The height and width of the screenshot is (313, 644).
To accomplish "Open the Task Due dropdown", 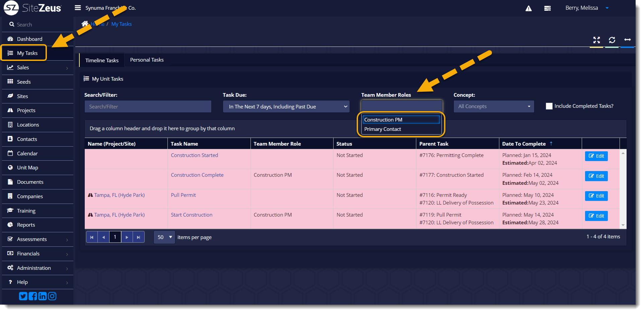I will tap(286, 106).
